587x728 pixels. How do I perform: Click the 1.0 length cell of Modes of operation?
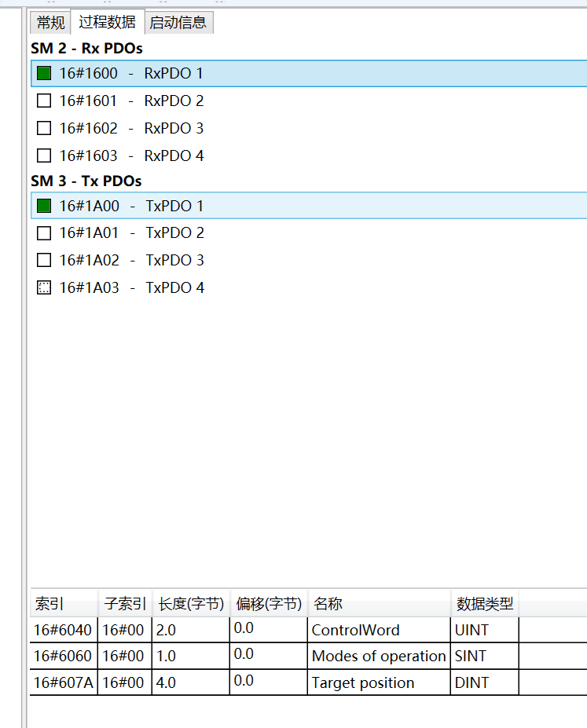(191, 656)
